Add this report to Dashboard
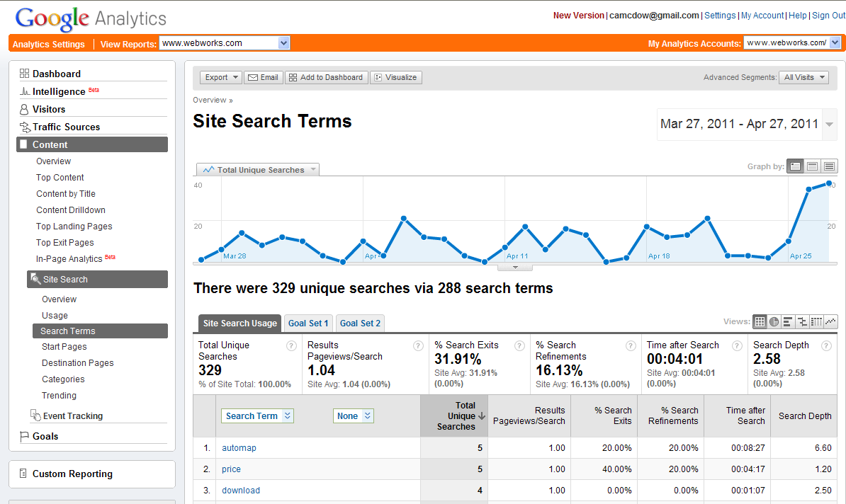 (x=327, y=78)
